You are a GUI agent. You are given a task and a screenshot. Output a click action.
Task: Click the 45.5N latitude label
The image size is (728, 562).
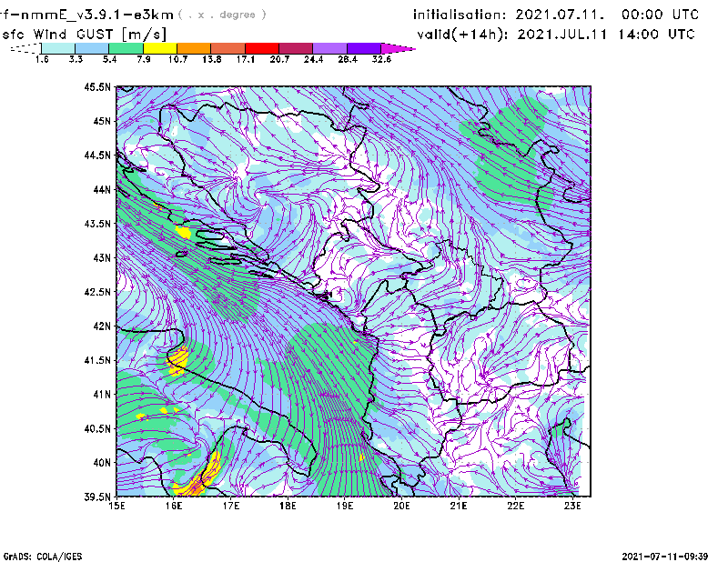tap(98, 86)
